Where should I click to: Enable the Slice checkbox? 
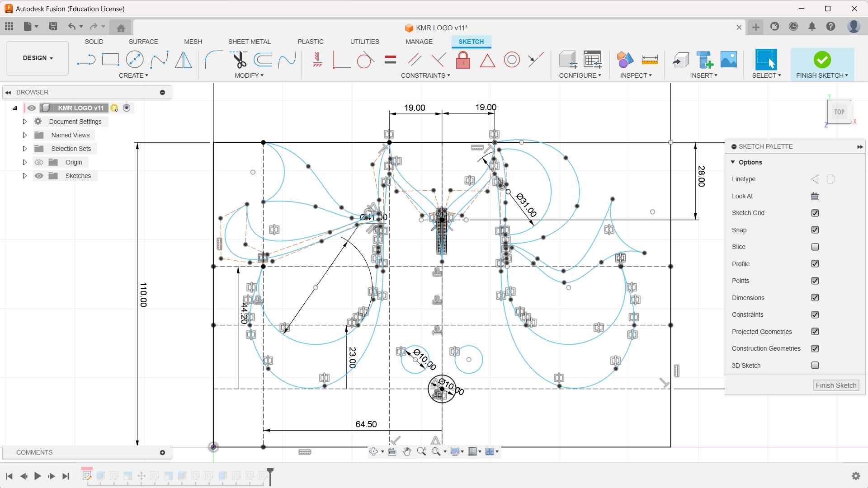pyautogui.click(x=815, y=247)
